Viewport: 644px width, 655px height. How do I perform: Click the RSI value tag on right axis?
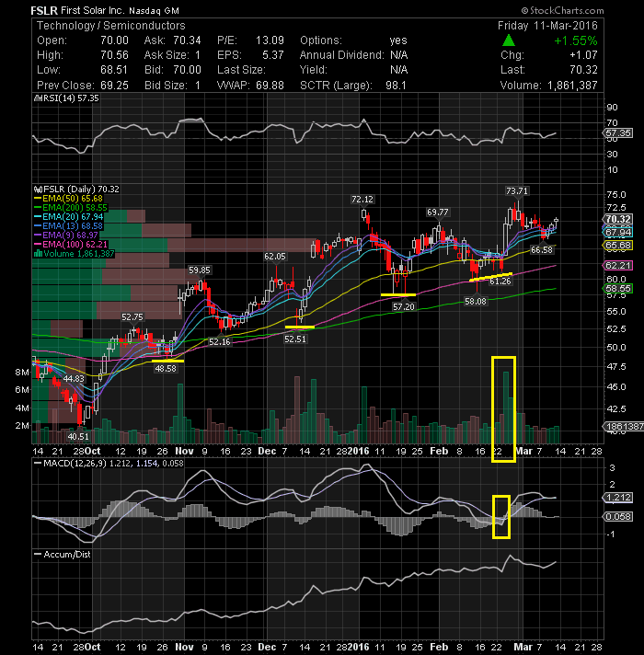(618, 133)
